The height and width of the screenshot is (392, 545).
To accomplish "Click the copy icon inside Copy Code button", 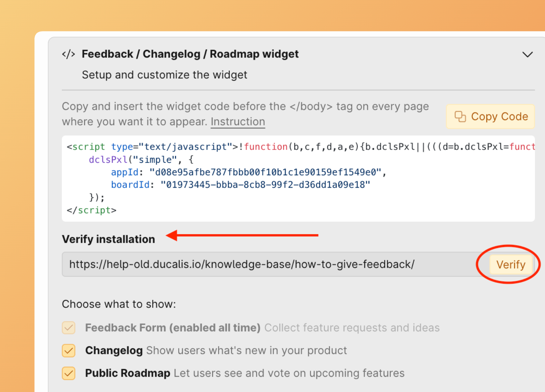I will tap(460, 117).
